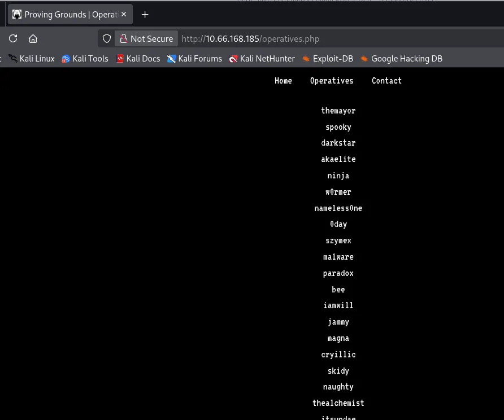Image resolution: width=504 pixels, height=420 pixels.
Task: Click the operative name themayor
Action: click(338, 111)
